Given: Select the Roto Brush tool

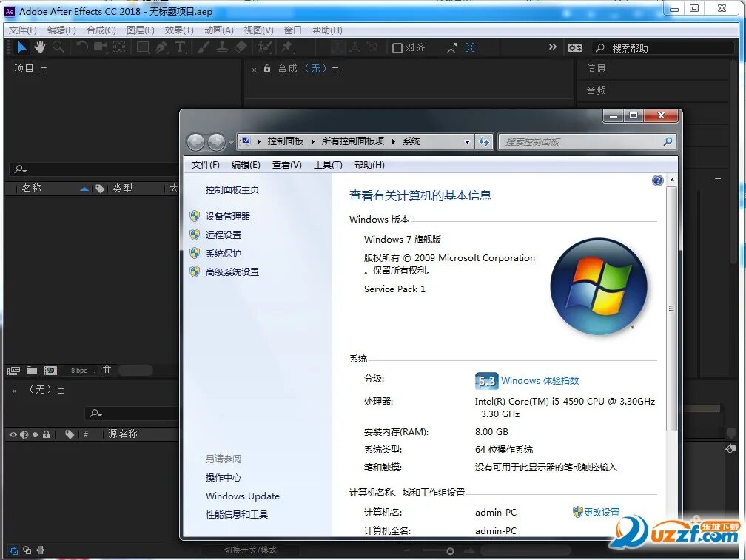Looking at the screenshot, I should [264, 47].
